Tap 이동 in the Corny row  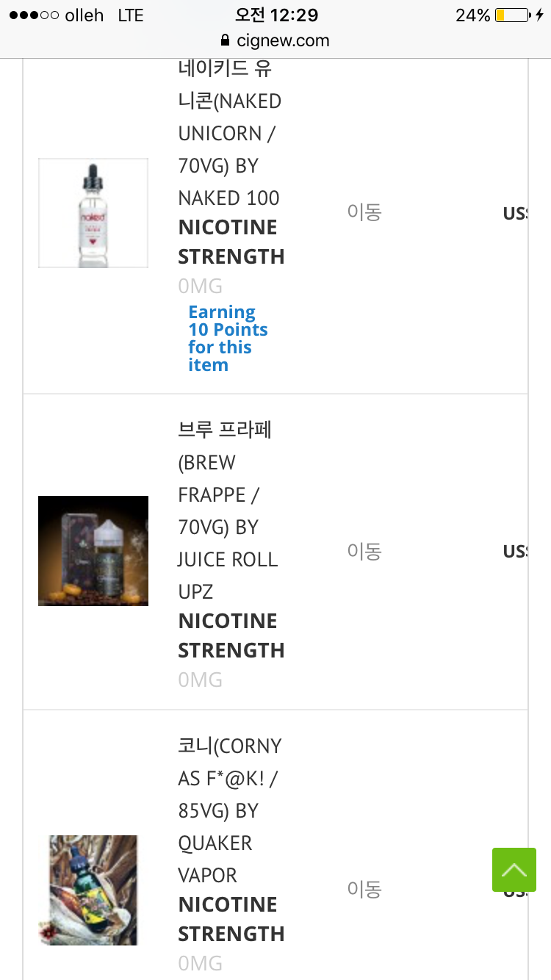point(364,889)
